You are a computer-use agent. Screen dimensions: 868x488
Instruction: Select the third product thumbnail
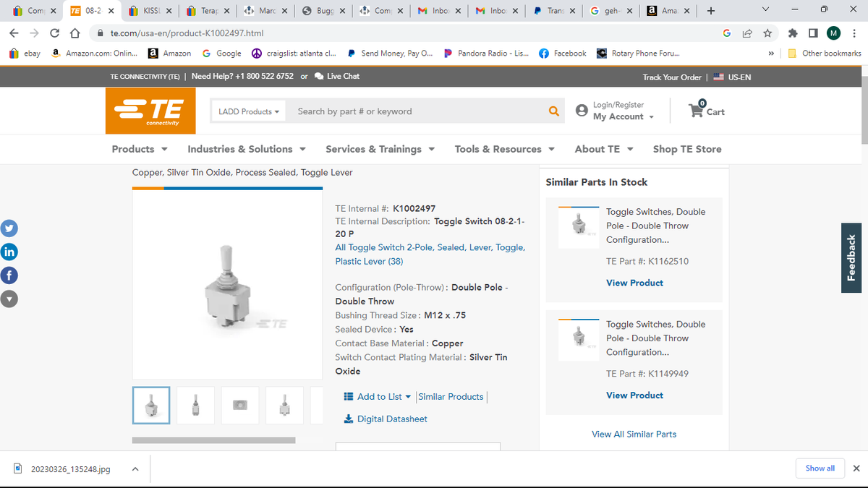(240, 405)
